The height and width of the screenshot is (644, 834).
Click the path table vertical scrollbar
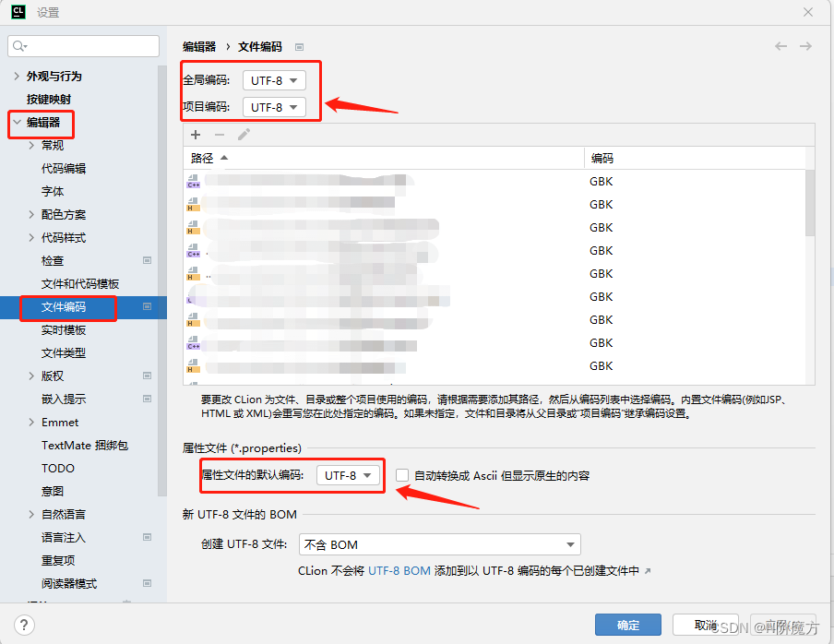(x=810, y=203)
